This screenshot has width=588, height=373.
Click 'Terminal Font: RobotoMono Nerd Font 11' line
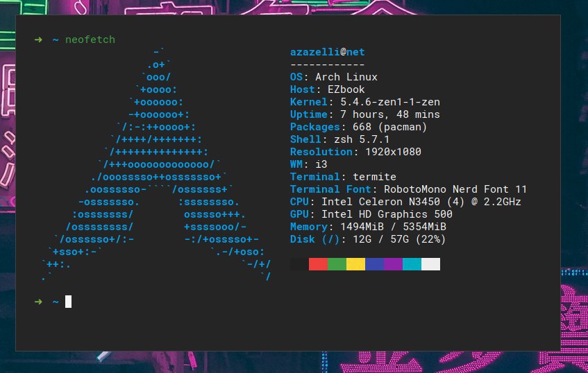click(408, 189)
